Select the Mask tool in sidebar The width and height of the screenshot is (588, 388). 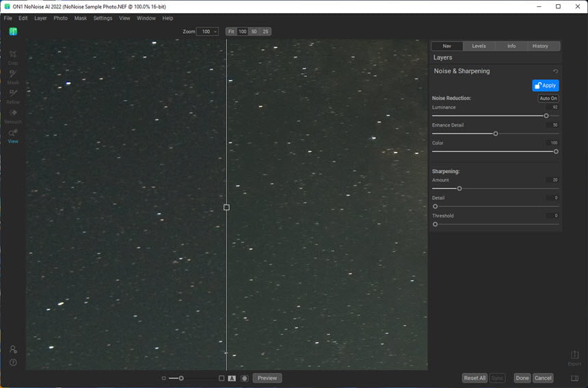[13, 77]
